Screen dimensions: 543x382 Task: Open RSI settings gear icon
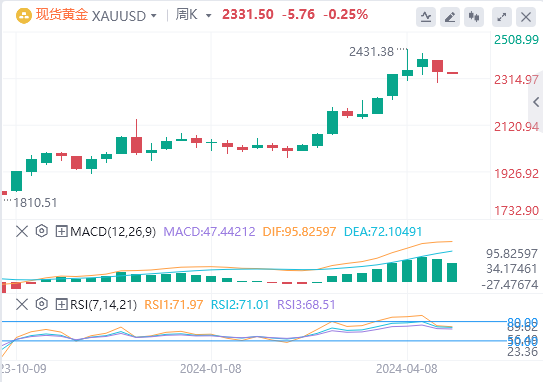click(x=42, y=304)
